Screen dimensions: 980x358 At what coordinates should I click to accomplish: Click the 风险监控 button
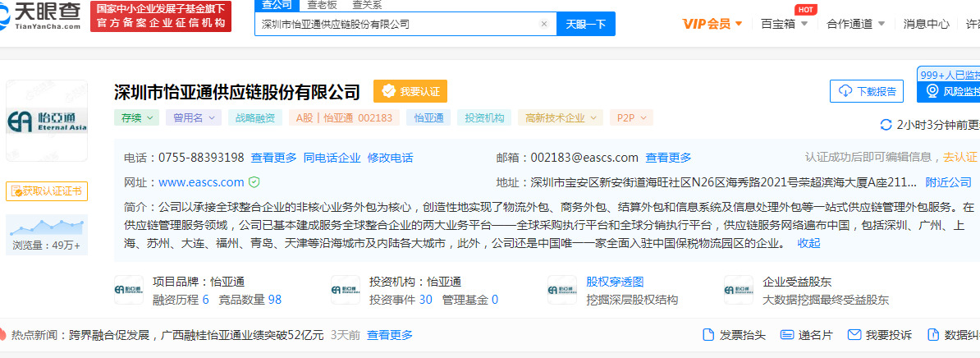pos(949,91)
